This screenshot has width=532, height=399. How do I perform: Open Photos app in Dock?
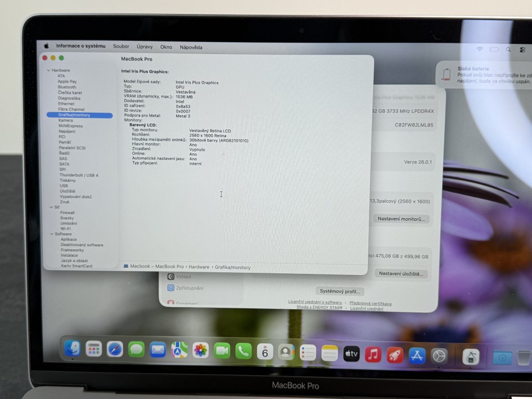point(201,351)
